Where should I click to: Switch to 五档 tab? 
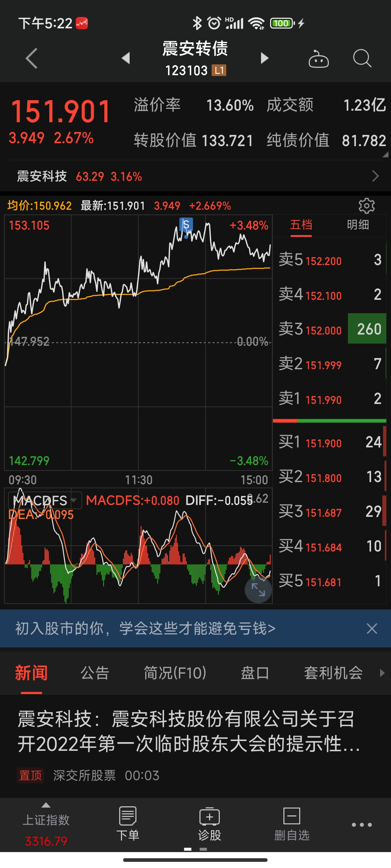tap(301, 225)
